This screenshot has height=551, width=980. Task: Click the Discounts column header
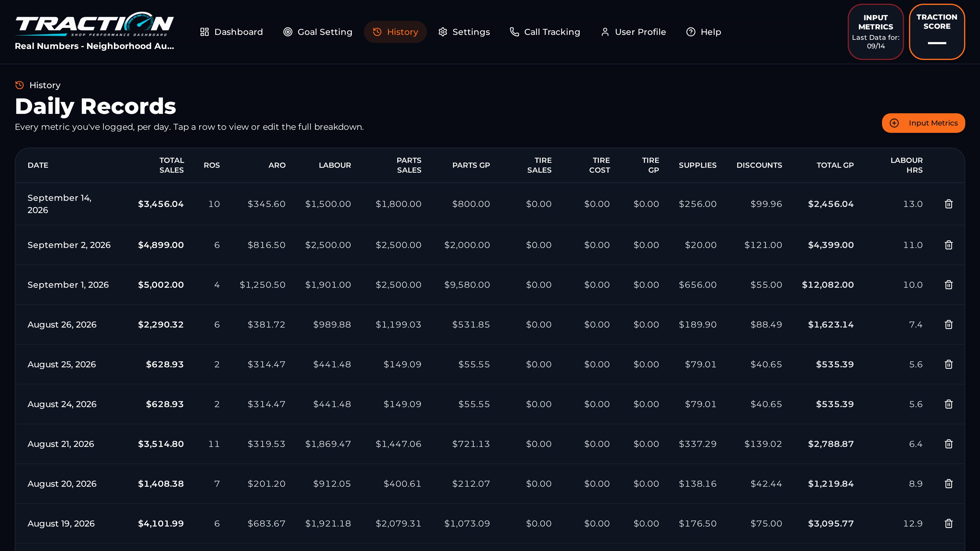pos(759,165)
